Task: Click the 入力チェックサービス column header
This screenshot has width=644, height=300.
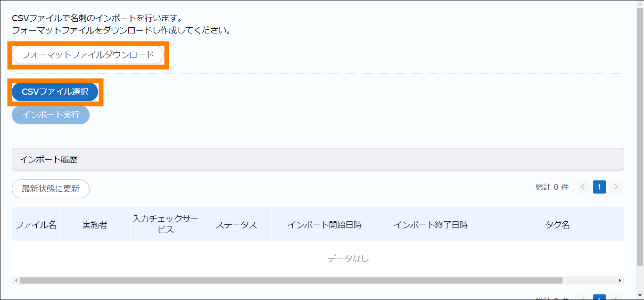Action: click(x=165, y=225)
